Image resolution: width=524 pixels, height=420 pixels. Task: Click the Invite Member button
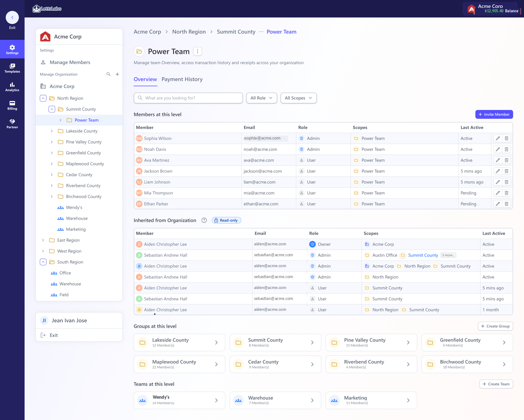click(x=494, y=114)
